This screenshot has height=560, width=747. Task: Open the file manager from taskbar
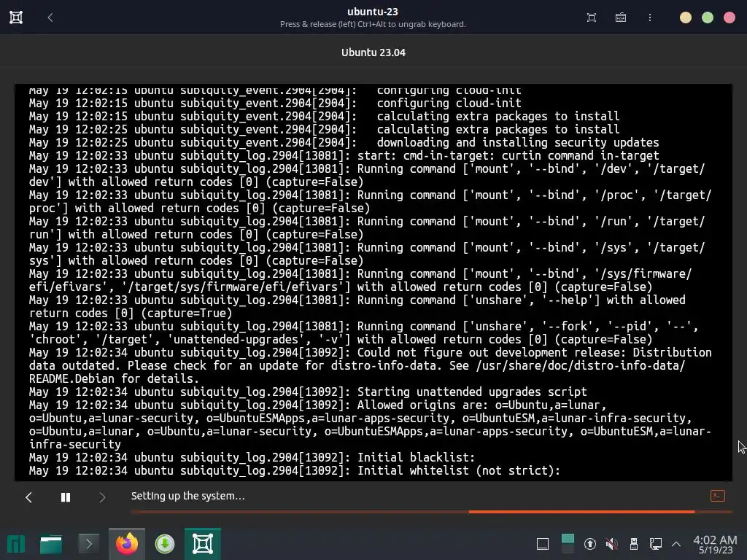pyautogui.click(x=51, y=544)
